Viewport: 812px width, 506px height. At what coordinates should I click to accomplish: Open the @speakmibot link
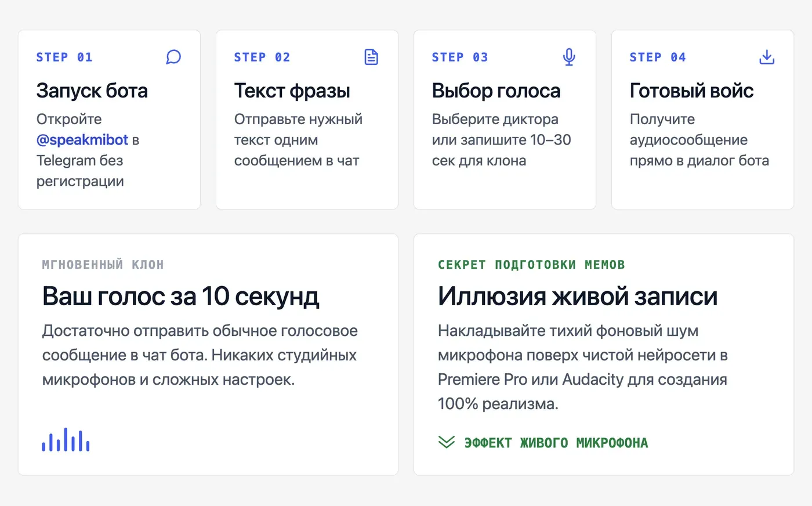82,140
